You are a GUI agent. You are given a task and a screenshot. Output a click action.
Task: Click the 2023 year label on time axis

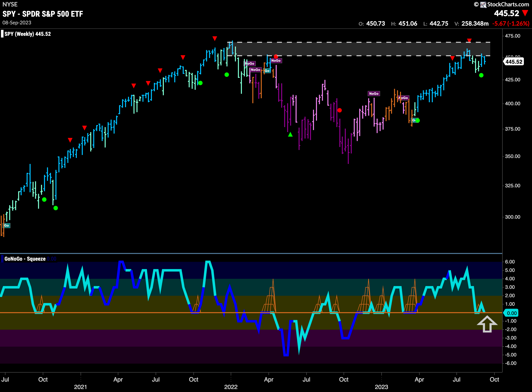coord(382,387)
